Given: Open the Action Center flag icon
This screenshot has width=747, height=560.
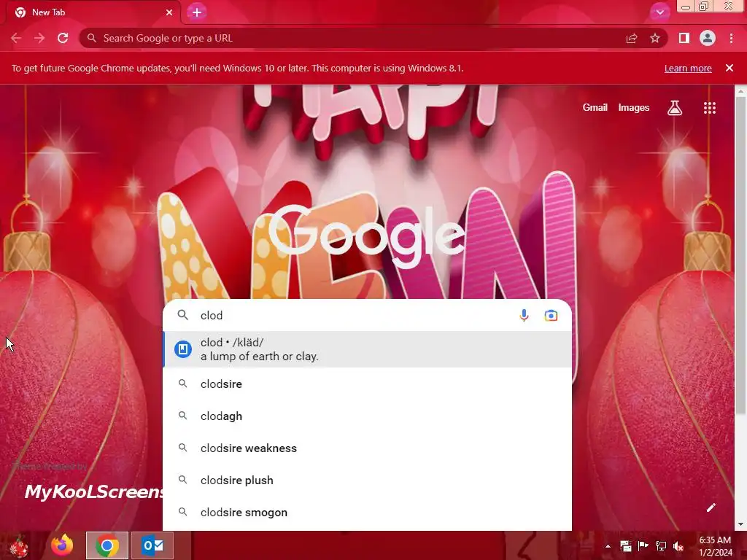Looking at the screenshot, I should click(x=643, y=546).
